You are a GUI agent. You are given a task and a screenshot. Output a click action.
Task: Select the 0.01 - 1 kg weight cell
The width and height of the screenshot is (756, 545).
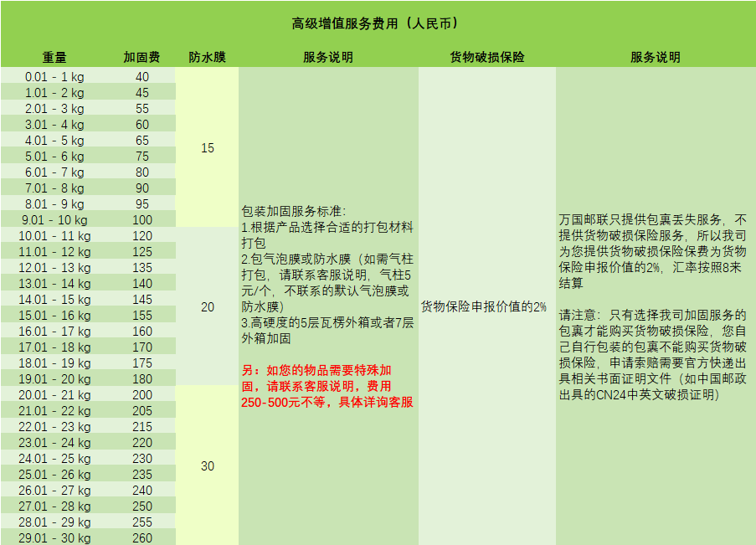(x=55, y=76)
